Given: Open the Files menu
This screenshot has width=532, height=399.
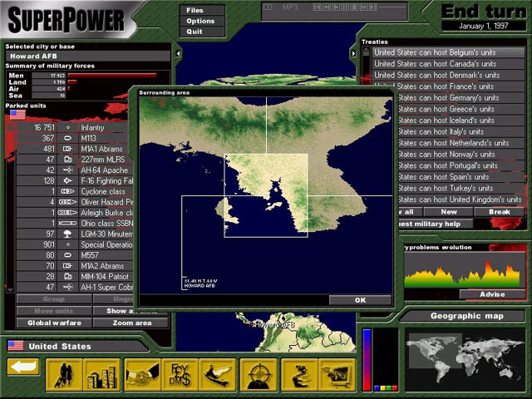Looking at the screenshot, I should pyautogui.click(x=195, y=10).
